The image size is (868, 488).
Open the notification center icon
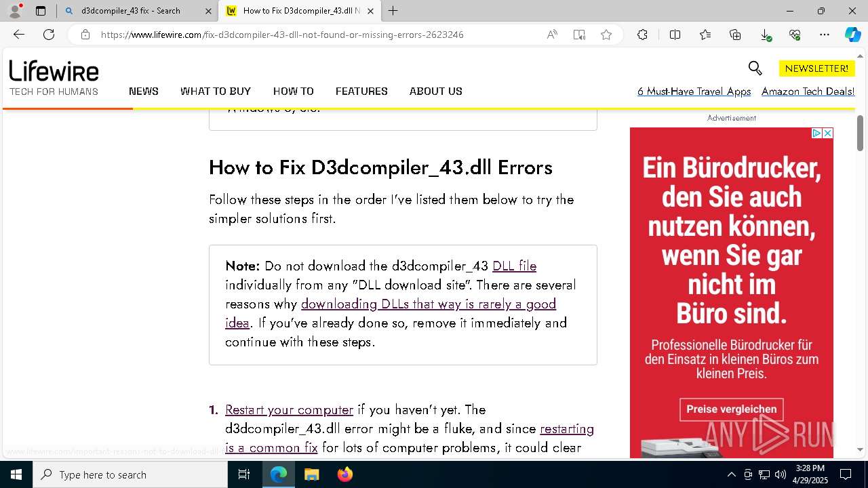pos(846,474)
